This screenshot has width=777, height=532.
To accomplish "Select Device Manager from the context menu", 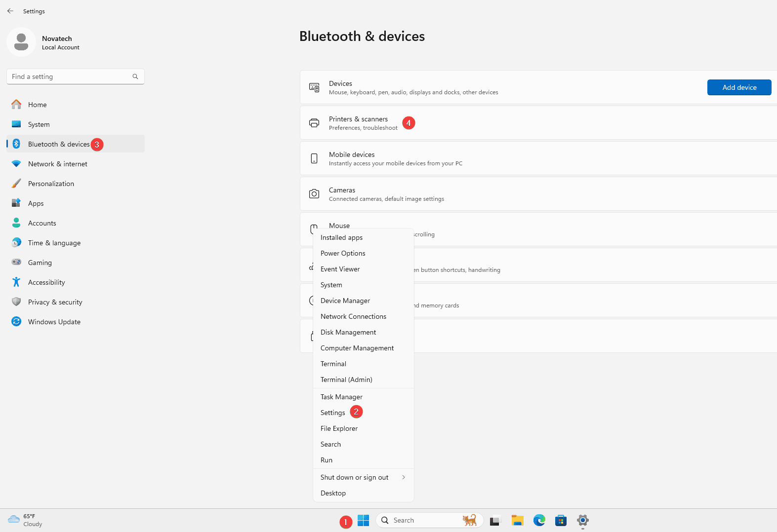I will point(345,301).
